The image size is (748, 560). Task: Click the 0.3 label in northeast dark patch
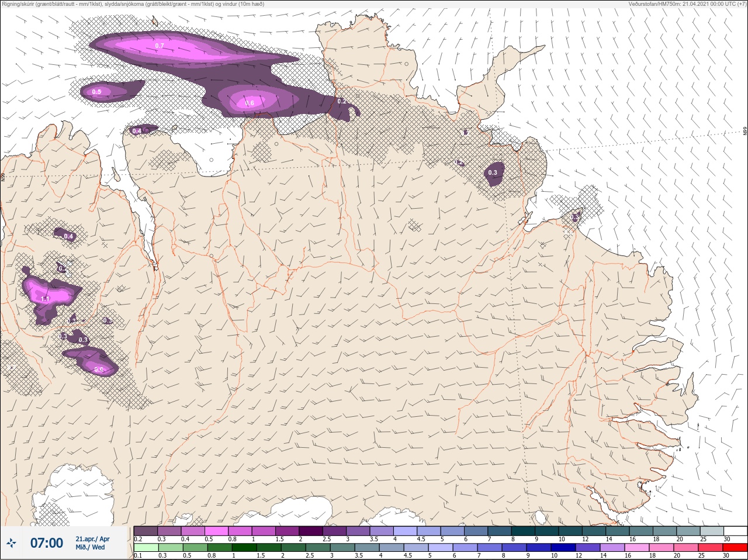point(493,172)
